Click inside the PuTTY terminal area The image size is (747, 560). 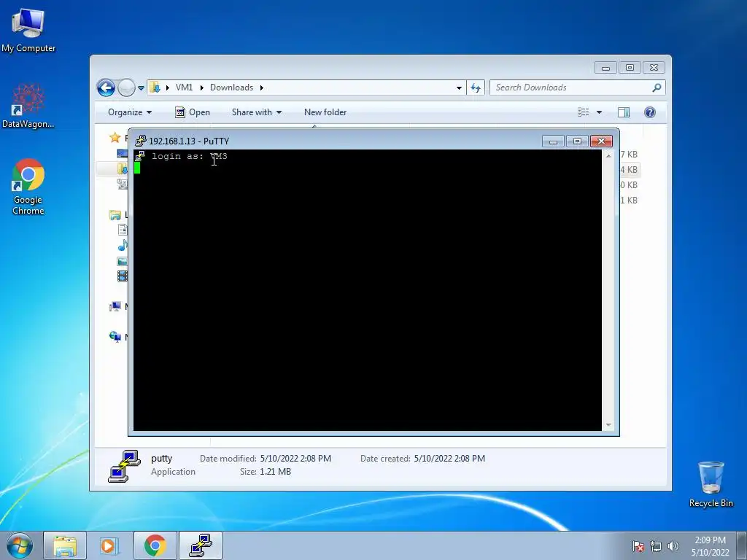368,290
